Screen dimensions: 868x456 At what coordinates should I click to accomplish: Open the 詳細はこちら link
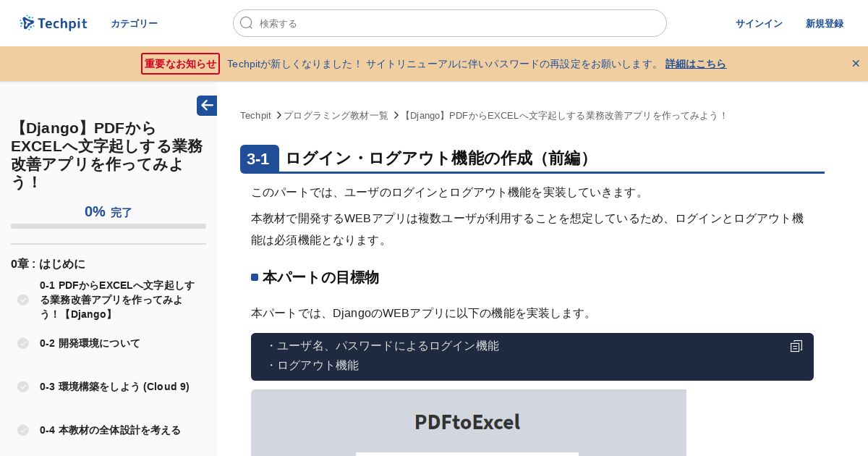point(695,64)
